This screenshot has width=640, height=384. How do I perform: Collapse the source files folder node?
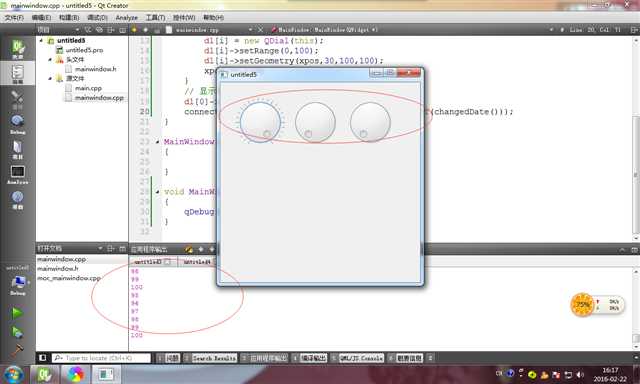click(50, 78)
